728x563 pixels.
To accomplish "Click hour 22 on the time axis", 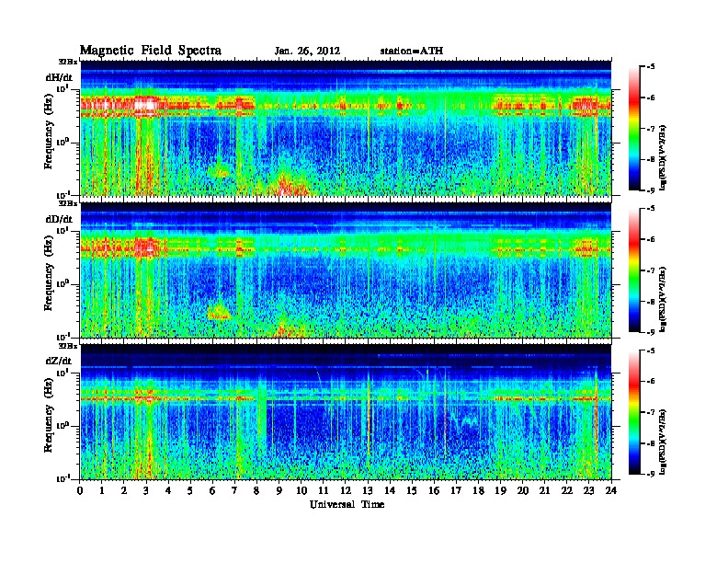I will [x=567, y=491].
